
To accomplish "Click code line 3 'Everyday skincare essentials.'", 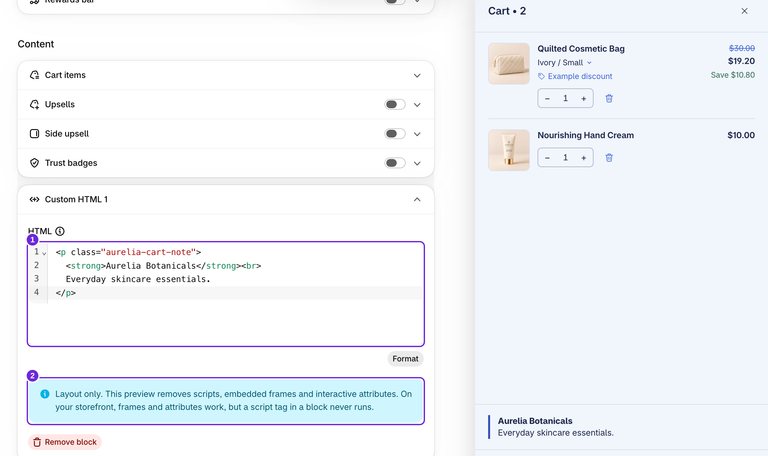I will [138, 279].
